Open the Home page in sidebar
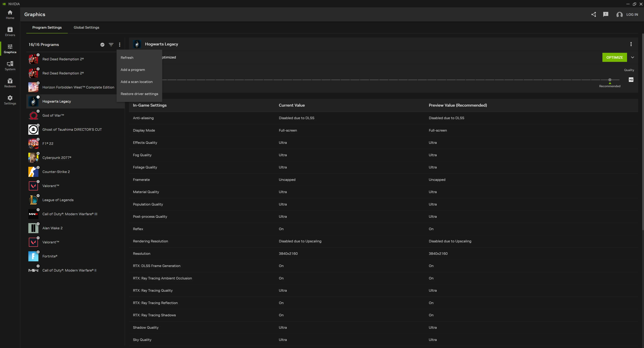644x348 pixels. coord(10,14)
